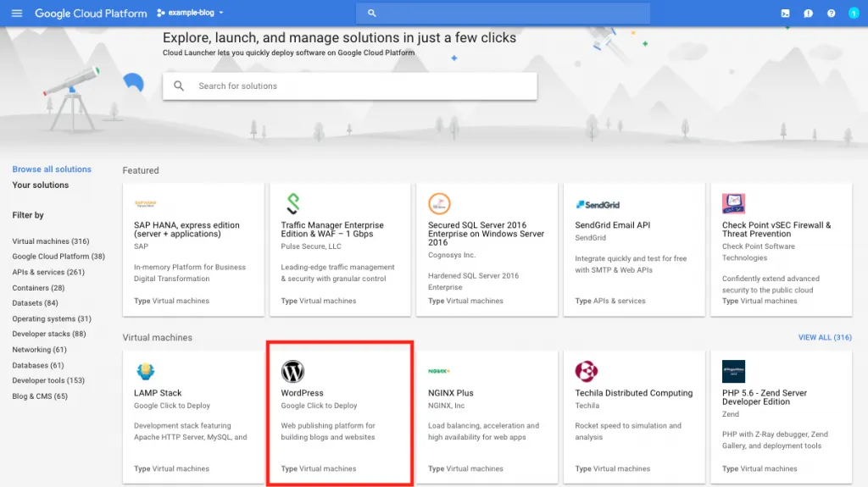Viewport: 868px width, 487px height.
Task: Filter by Developer tools (153)
Action: click(48, 380)
